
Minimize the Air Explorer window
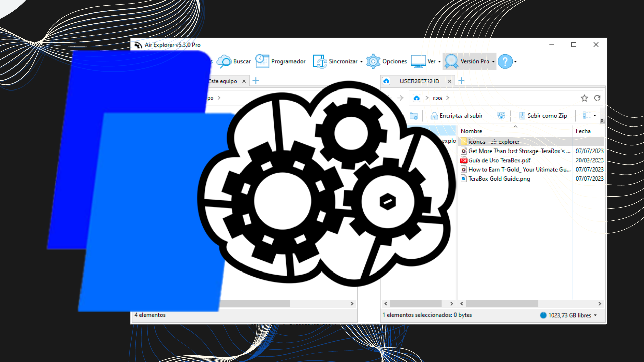pyautogui.click(x=552, y=45)
